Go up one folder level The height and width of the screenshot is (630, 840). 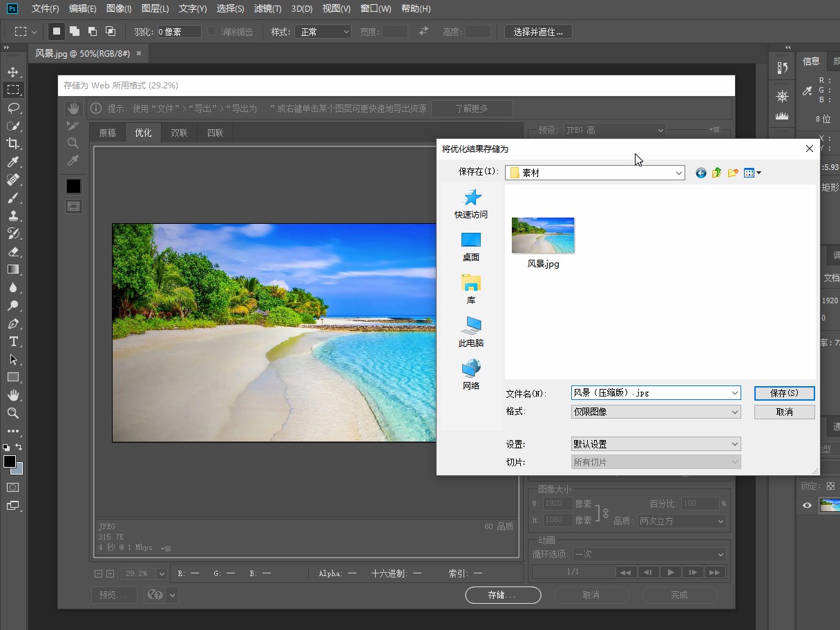pos(717,173)
